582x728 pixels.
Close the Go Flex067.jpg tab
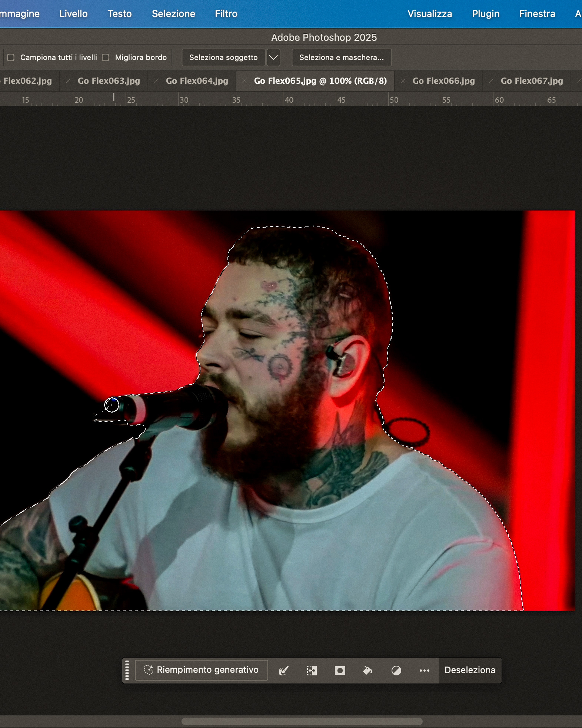(491, 81)
